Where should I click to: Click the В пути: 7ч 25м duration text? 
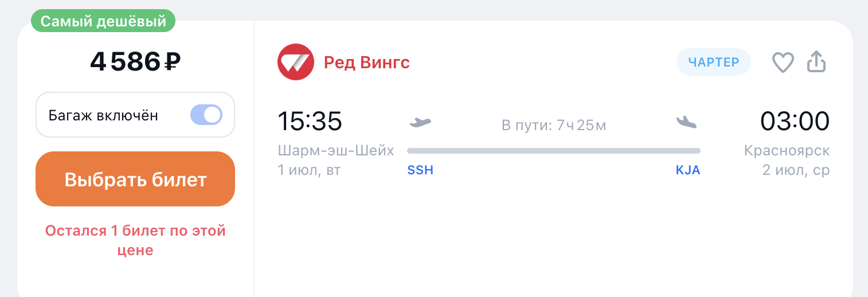[x=554, y=124]
